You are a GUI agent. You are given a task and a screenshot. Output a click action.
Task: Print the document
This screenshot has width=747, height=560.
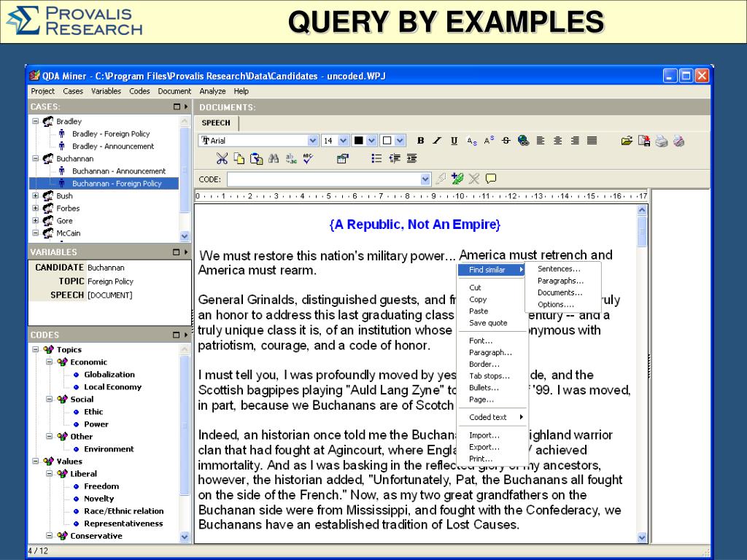tap(661, 141)
